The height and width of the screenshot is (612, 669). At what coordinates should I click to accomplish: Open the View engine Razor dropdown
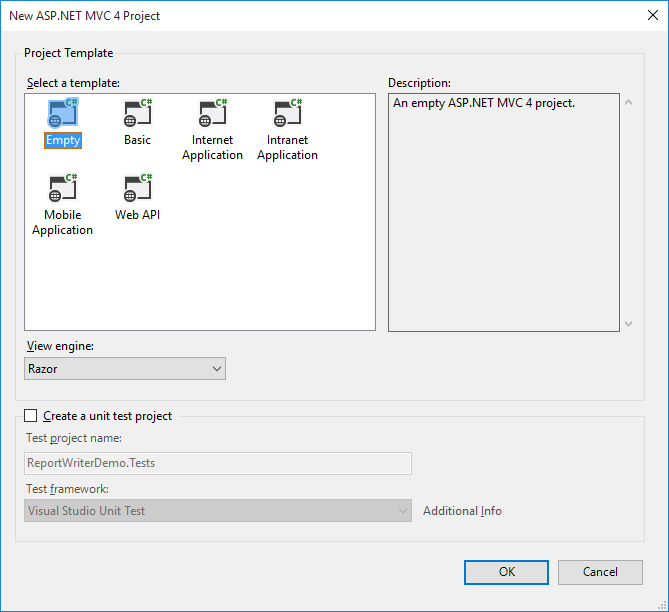tap(125, 369)
